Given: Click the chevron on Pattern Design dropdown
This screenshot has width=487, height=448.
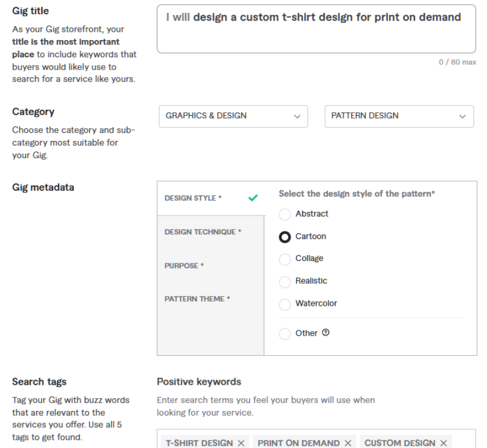Looking at the screenshot, I should [x=462, y=116].
